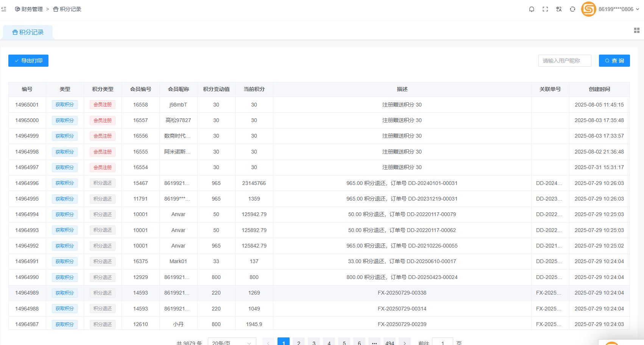Image resolution: width=644 pixels, height=345 pixels.
Task: Click the language translation icon
Action: pos(559,9)
